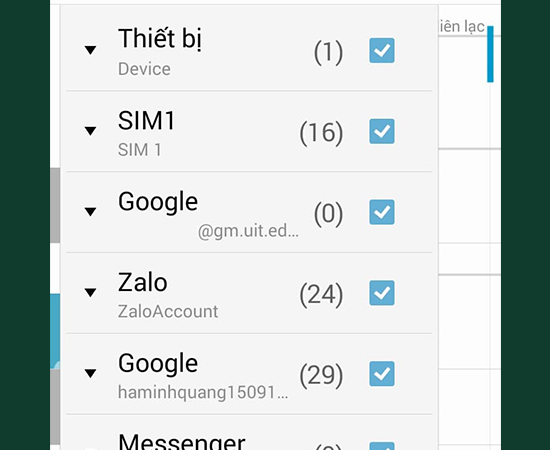
Task: Click the blue scrollbar indicator
Action: (x=490, y=54)
